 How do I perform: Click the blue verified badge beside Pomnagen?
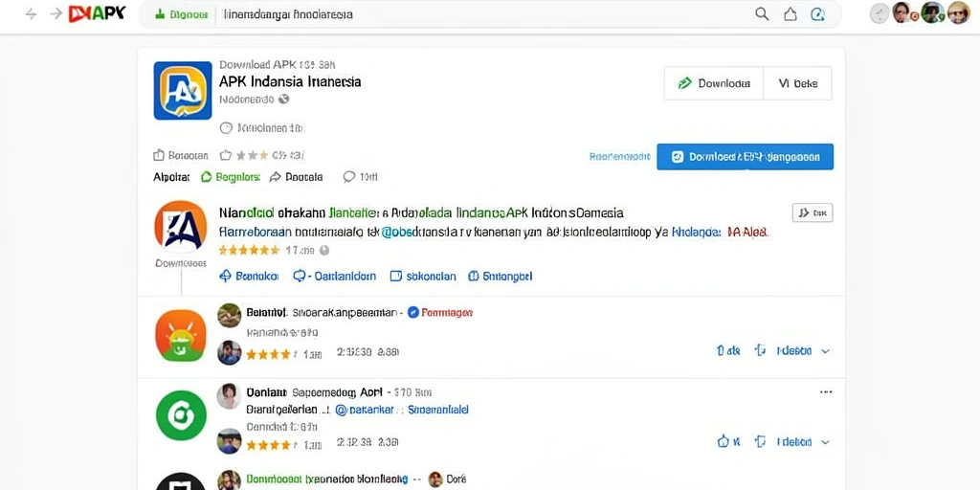click(412, 313)
